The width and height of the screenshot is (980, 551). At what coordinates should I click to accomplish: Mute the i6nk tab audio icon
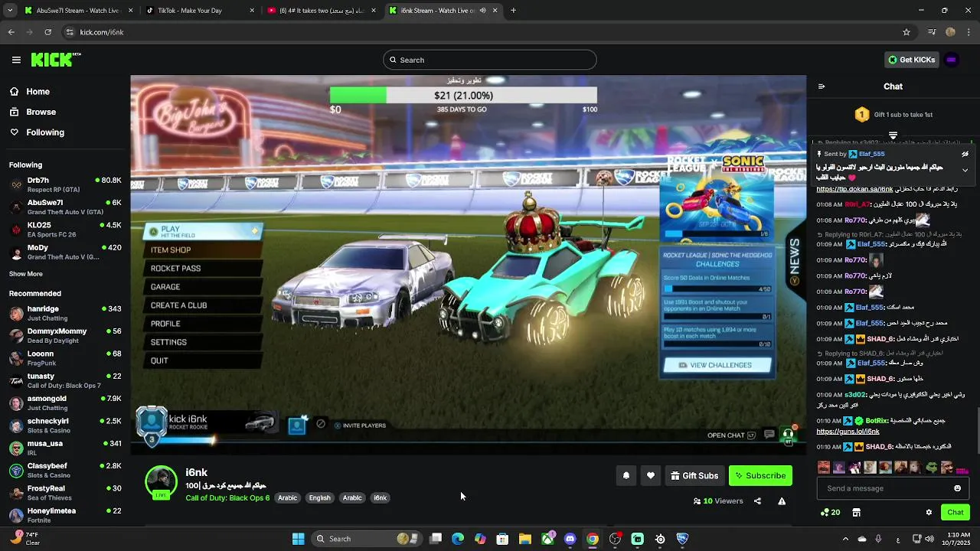482,11
